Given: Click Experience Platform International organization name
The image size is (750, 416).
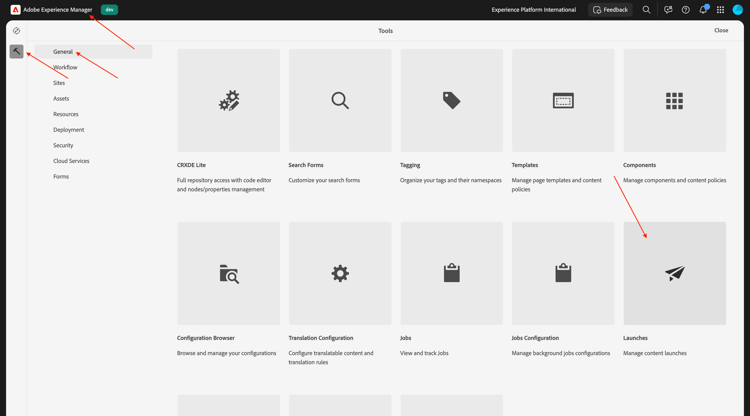Looking at the screenshot, I should (534, 10).
